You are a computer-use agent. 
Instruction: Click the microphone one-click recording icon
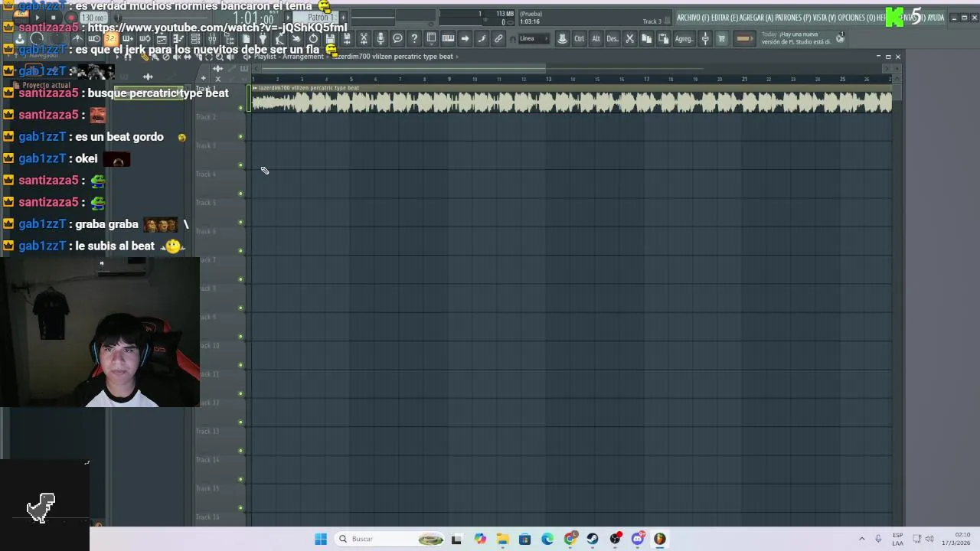(380, 38)
